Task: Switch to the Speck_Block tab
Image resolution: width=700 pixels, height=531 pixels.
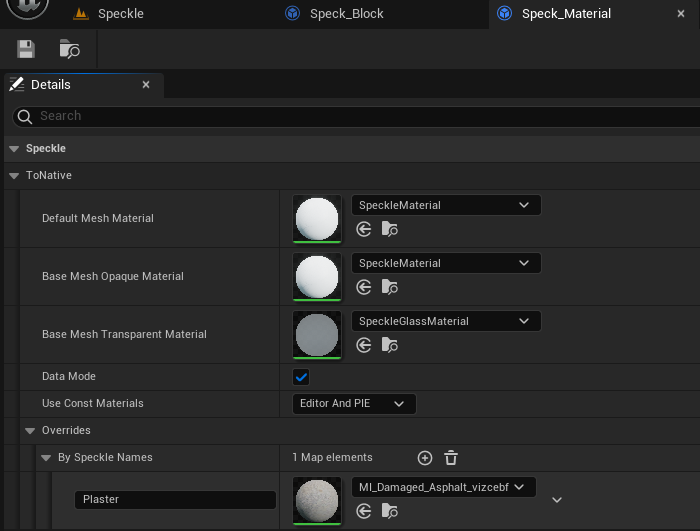Action: coord(347,14)
